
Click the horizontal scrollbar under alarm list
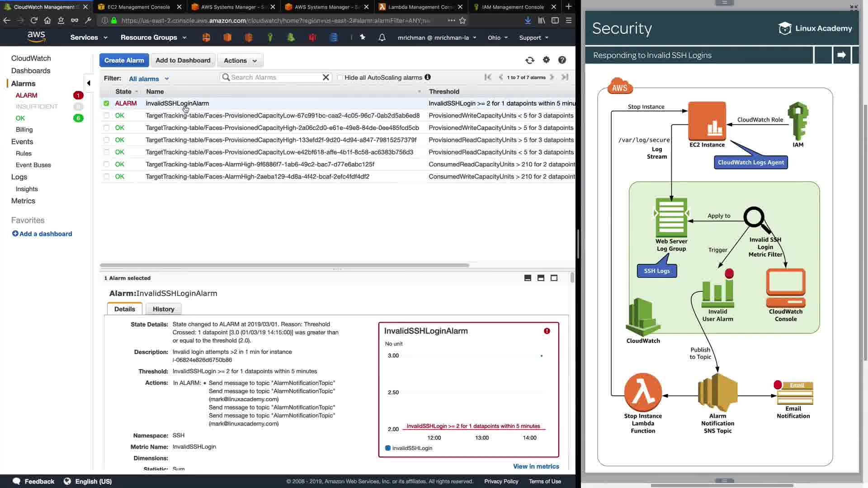tap(285, 265)
